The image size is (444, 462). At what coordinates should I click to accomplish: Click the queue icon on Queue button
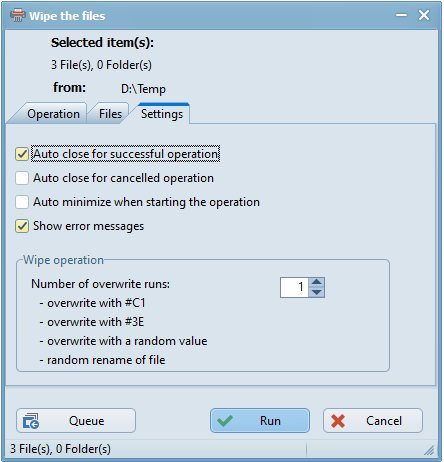point(31,421)
